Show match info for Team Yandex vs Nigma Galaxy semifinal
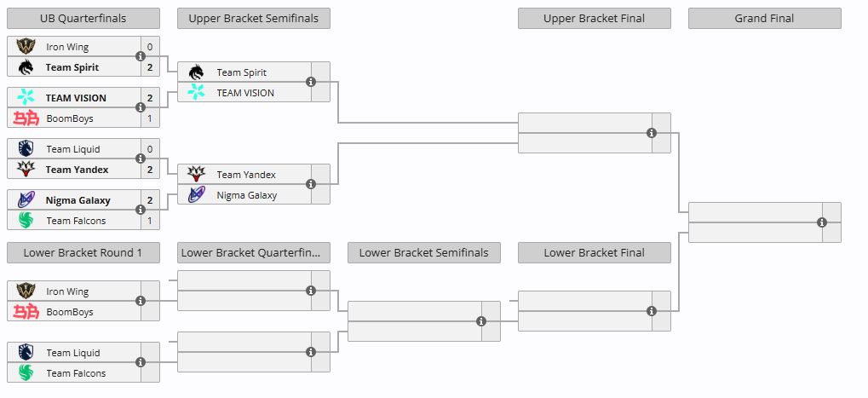The width and height of the screenshot is (868, 398). [x=311, y=184]
